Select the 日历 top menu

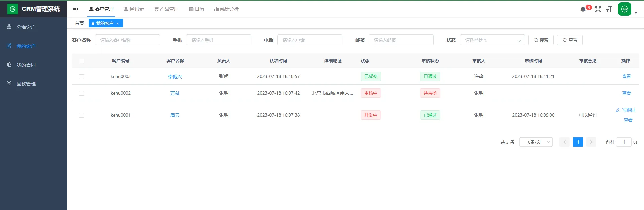click(x=197, y=9)
